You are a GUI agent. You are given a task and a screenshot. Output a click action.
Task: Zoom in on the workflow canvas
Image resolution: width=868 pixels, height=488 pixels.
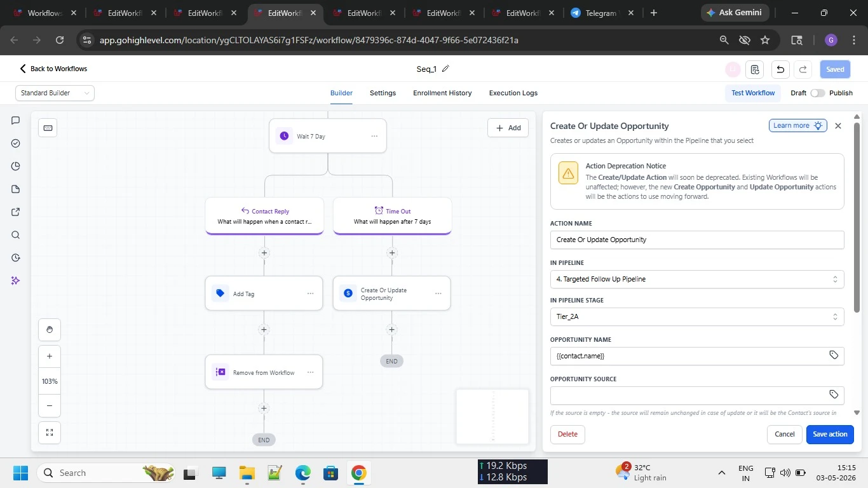(x=50, y=356)
